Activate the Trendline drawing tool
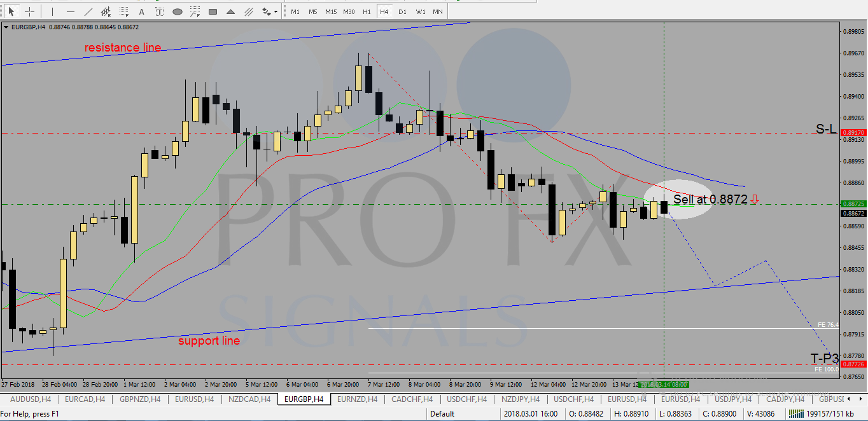The height and width of the screenshot is (421, 868). point(88,11)
